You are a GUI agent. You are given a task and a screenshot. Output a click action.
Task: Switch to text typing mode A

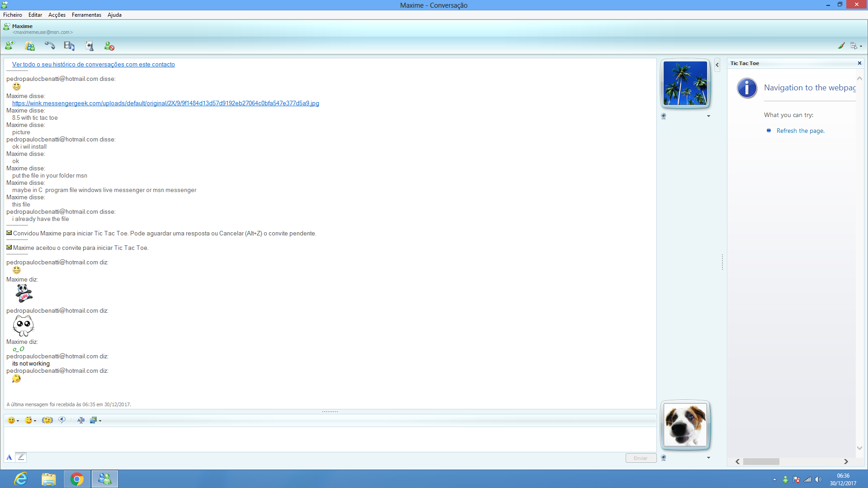[x=9, y=457]
